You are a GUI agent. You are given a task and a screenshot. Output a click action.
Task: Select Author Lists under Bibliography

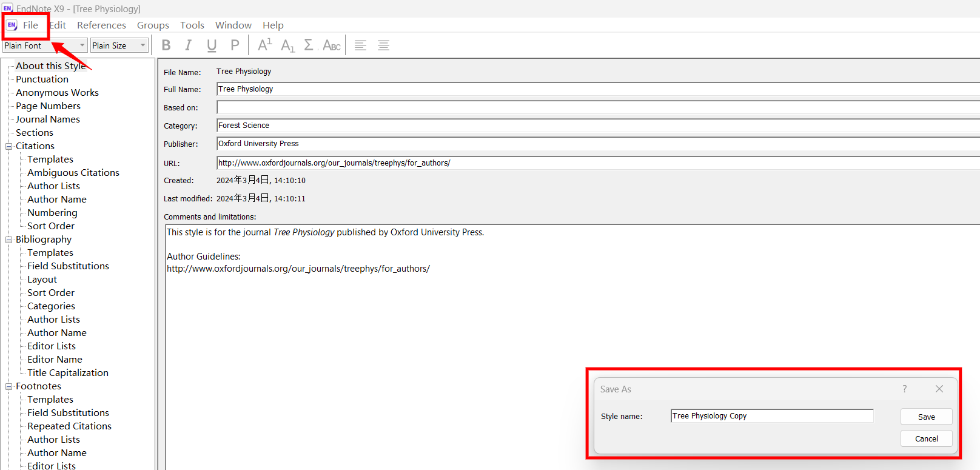click(x=53, y=320)
